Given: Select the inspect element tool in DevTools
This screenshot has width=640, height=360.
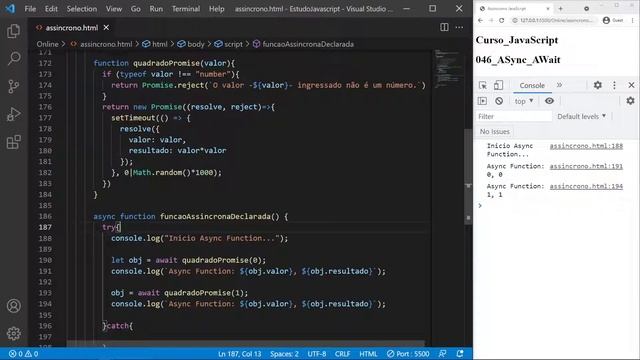Looking at the screenshot, I should pyautogui.click(x=483, y=85).
